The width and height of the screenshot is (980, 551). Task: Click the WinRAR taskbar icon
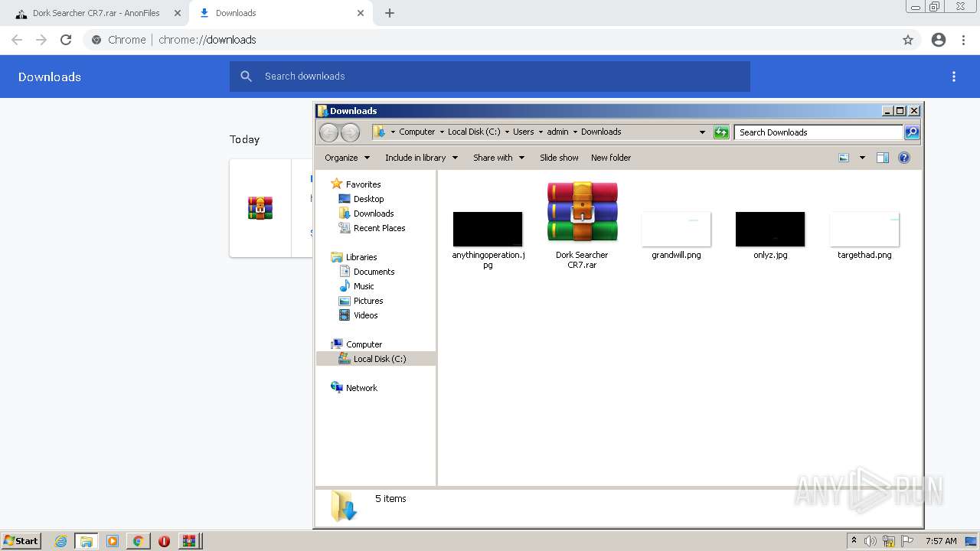pyautogui.click(x=189, y=541)
